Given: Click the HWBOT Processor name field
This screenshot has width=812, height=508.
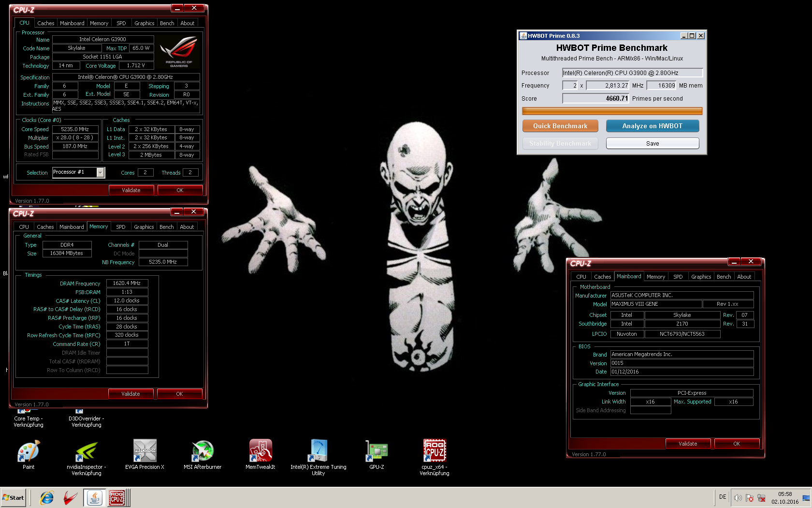Looking at the screenshot, I should pos(632,73).
